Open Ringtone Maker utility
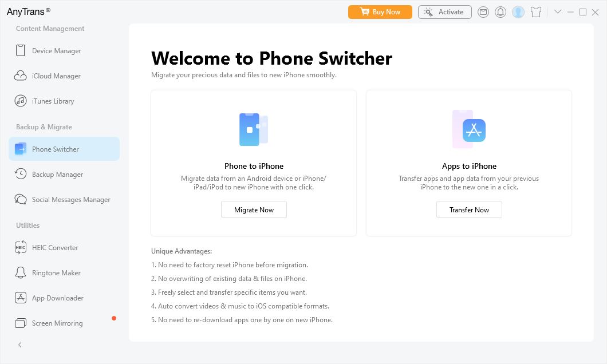This screenshot has width=607, height=364. 64,272
